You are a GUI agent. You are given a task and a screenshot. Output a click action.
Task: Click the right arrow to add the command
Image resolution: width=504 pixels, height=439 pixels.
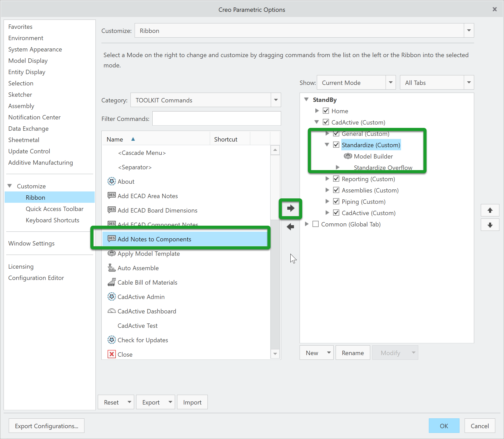point(290,208)
